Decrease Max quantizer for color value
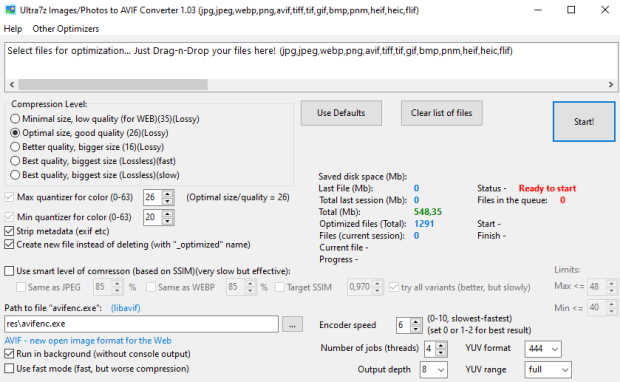 click(x=168, y=201)
